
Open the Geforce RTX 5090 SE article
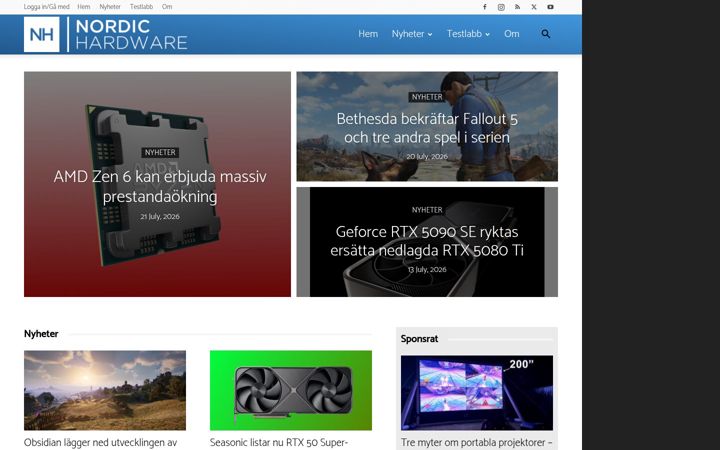click(x=427, y=241)
